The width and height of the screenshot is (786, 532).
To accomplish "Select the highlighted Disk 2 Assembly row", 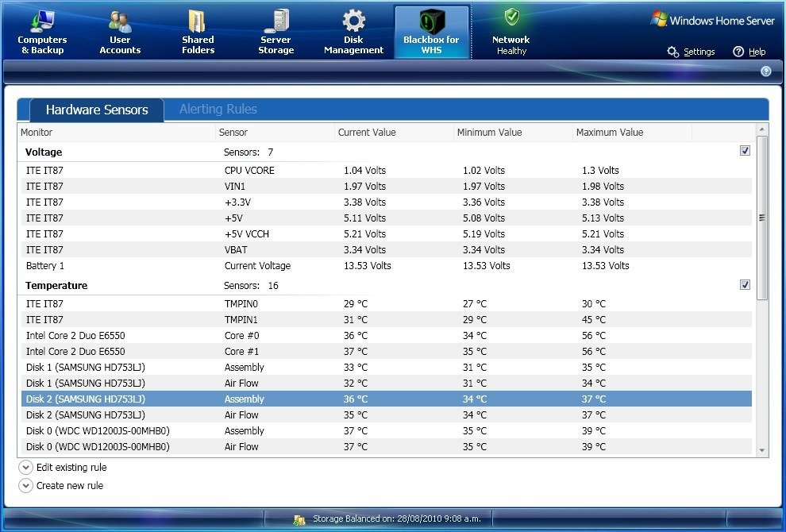I will pyautogui.click(x=387, y=399).
